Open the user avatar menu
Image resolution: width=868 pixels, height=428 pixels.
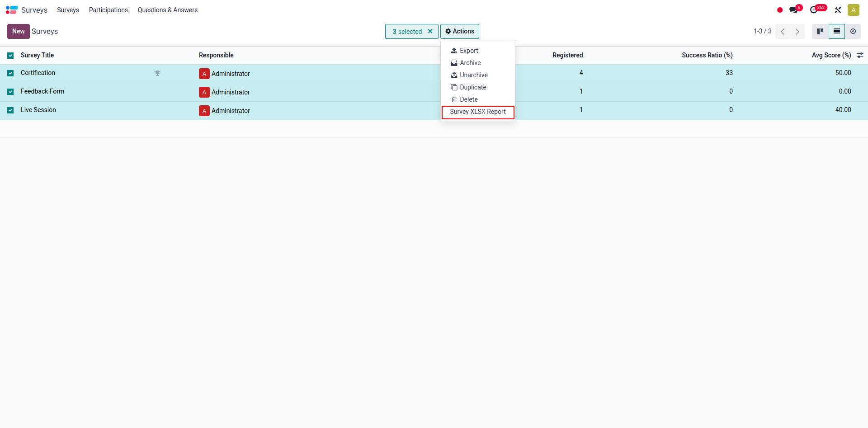point(854,10)
